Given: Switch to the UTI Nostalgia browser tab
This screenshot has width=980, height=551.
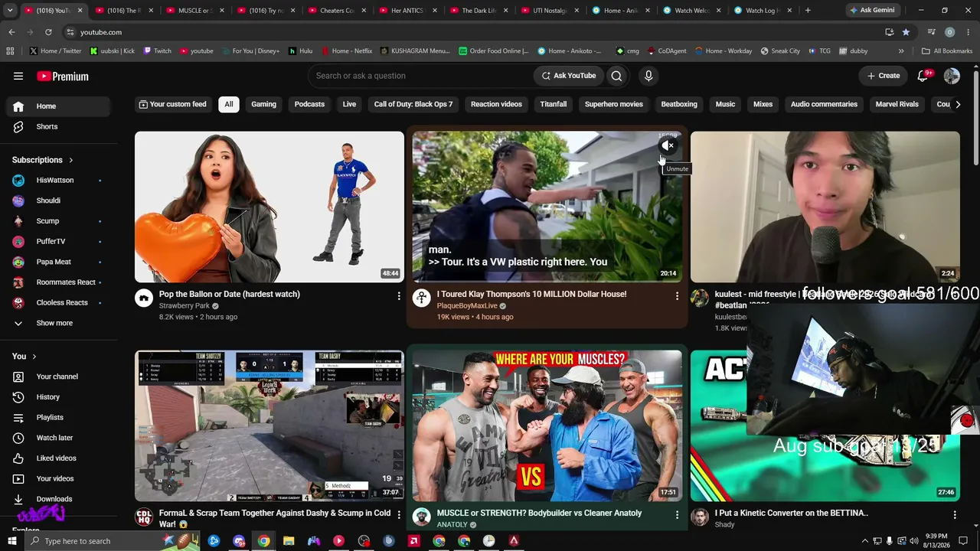Looking at the screenshot, I should (x=548, y=11).
